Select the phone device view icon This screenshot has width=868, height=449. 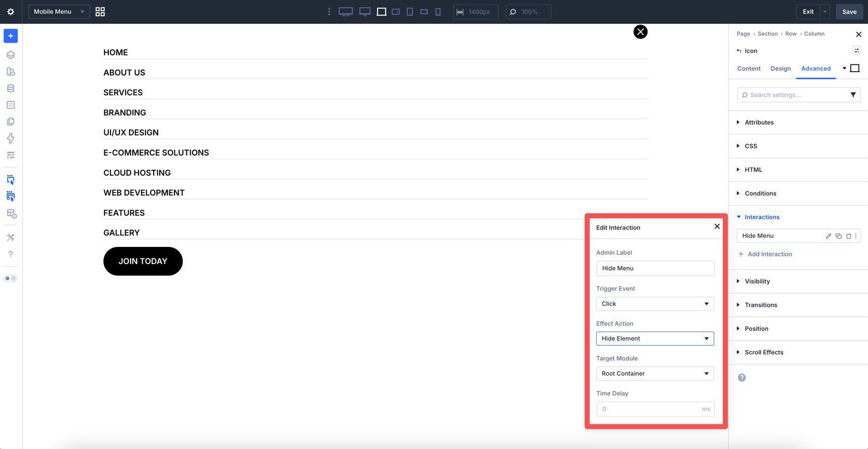pos(438,12)
